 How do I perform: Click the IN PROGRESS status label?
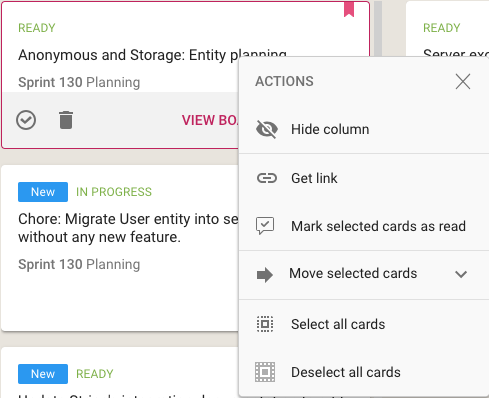coord(114,192)
